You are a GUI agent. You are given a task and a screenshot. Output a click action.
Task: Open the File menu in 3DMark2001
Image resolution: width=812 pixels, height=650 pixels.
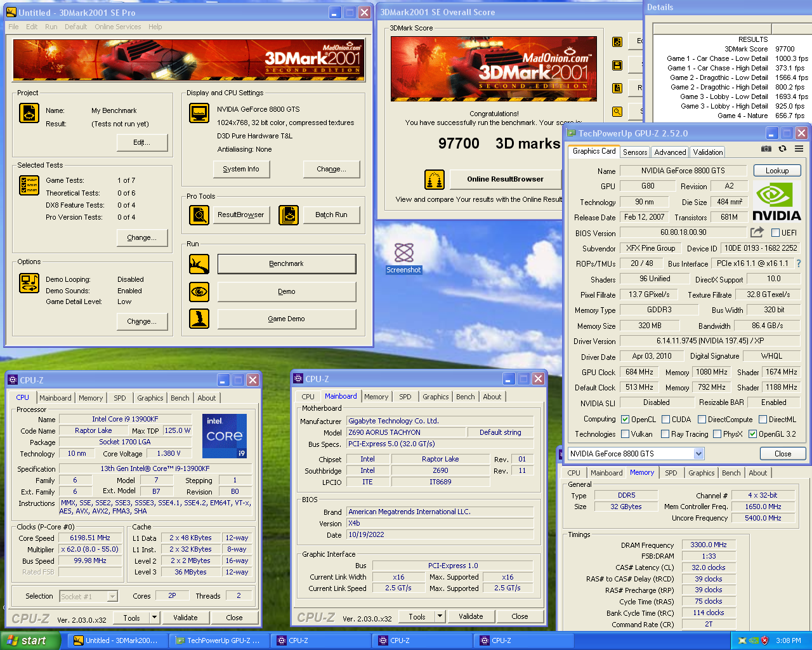click(x=13, y=27)
